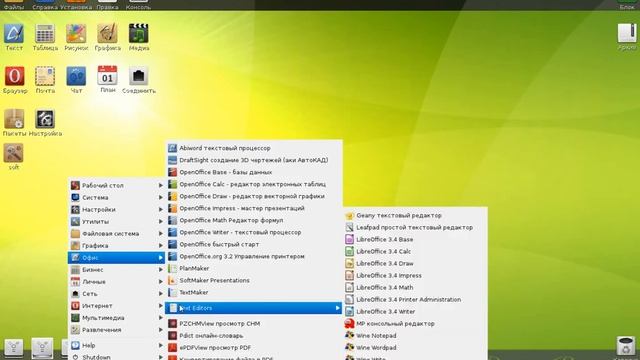The width and height of the screenshot is (640, 360).
Task: Expand the Мультимедиа submenu arrow
Action: tap(160, 318)
